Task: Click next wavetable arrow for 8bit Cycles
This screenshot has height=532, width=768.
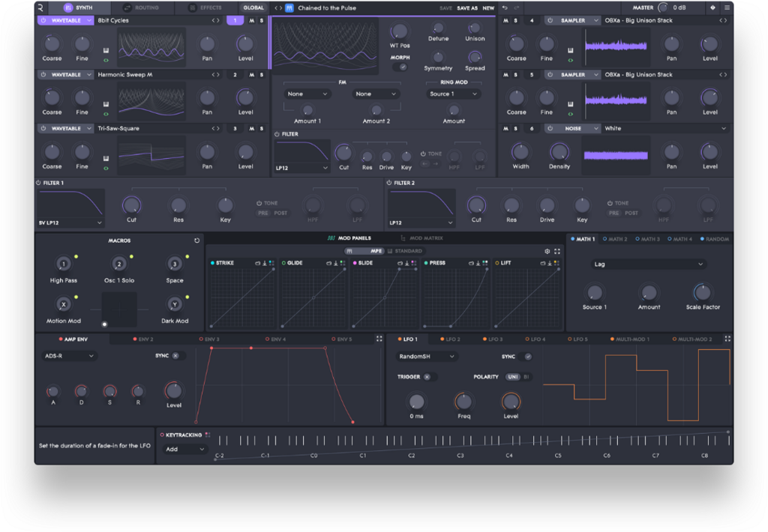Action: (x=218, y=20)
